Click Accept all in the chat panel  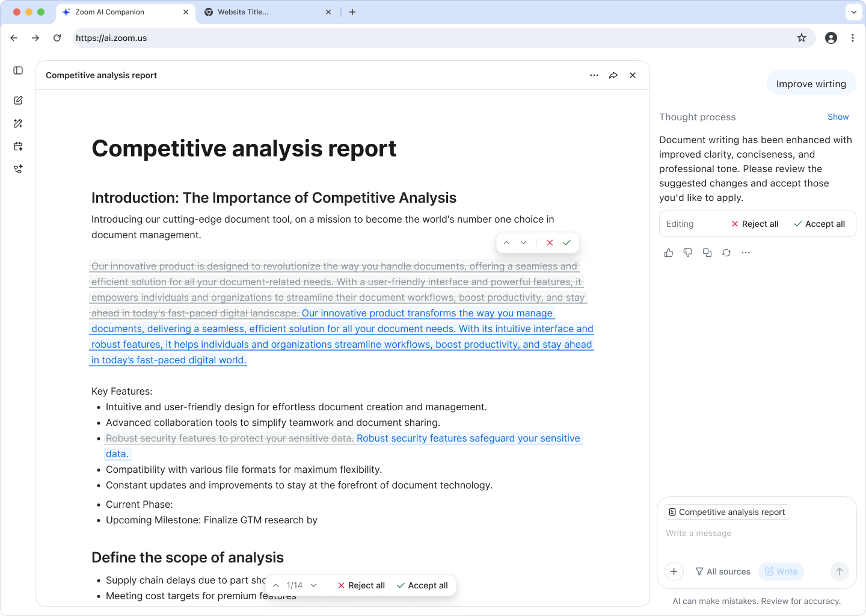(x=819, y=224)
